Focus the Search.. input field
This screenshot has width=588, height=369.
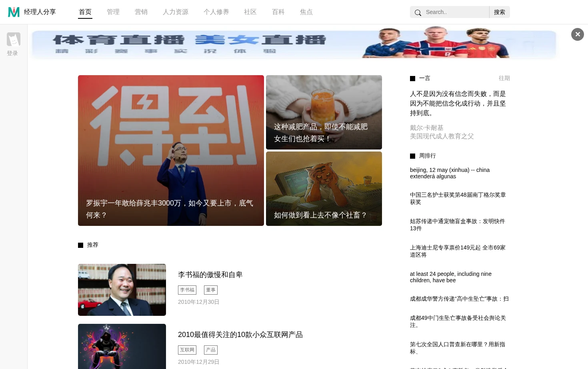pos(456,12)
